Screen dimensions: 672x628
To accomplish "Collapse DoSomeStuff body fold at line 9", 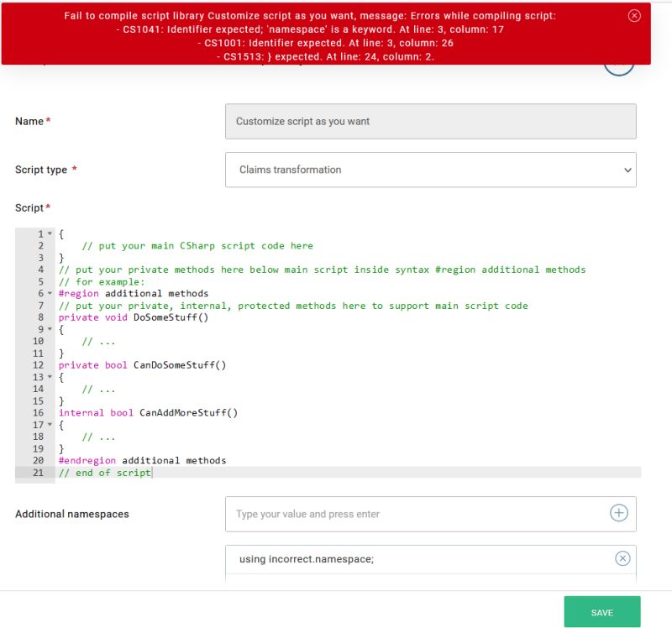I will [x=50, y=329].
